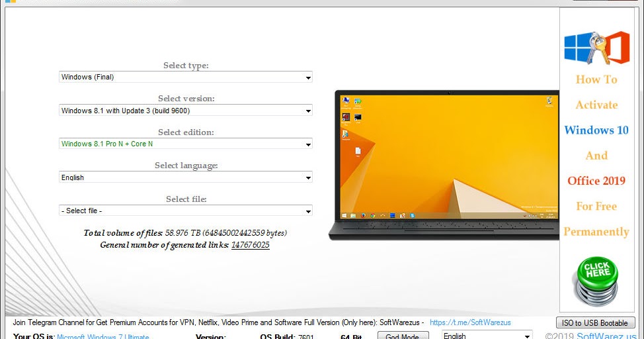The height and width of the screenshot is (339, 644).
Task: Click the Windows and Office keys logo
Action: (597, 48)
